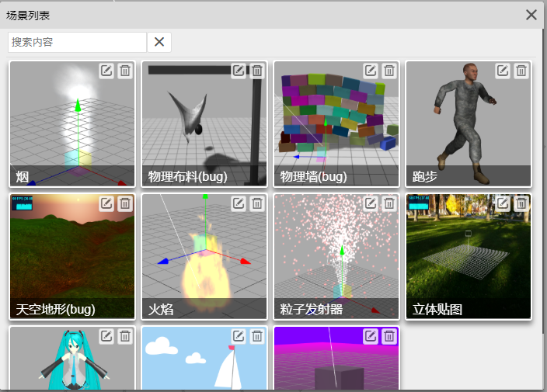This screenshot has width=547, height=392.
Task: Edit the sailboat scene in bottom row
Action: [239, 335]
